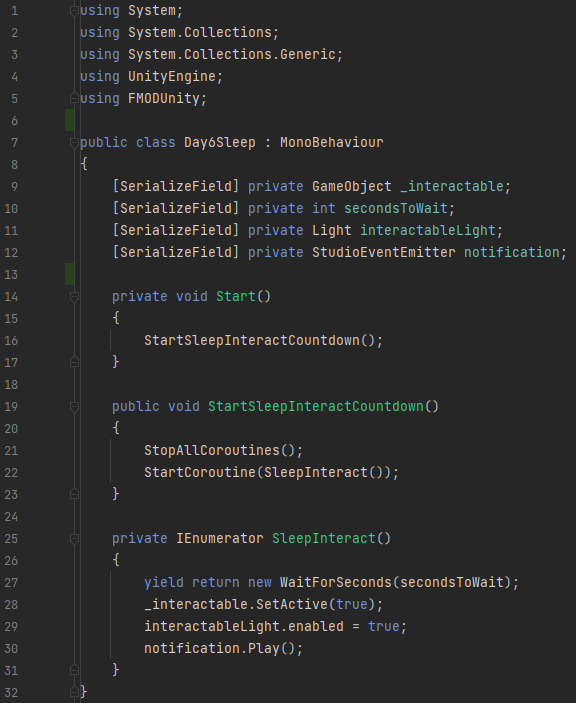576x703 pixels.
Task: Click the Start method name on line 14
Action: 236,296
